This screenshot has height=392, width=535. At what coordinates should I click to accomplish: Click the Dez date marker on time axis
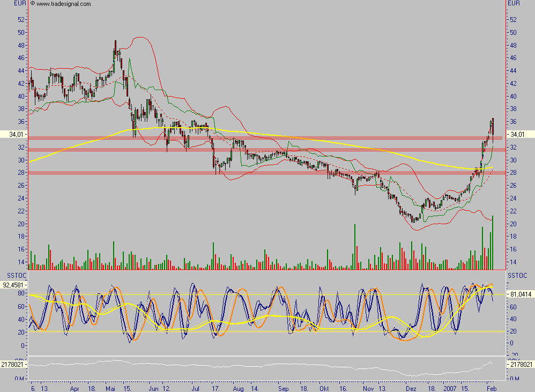click(x=411, y=387)
